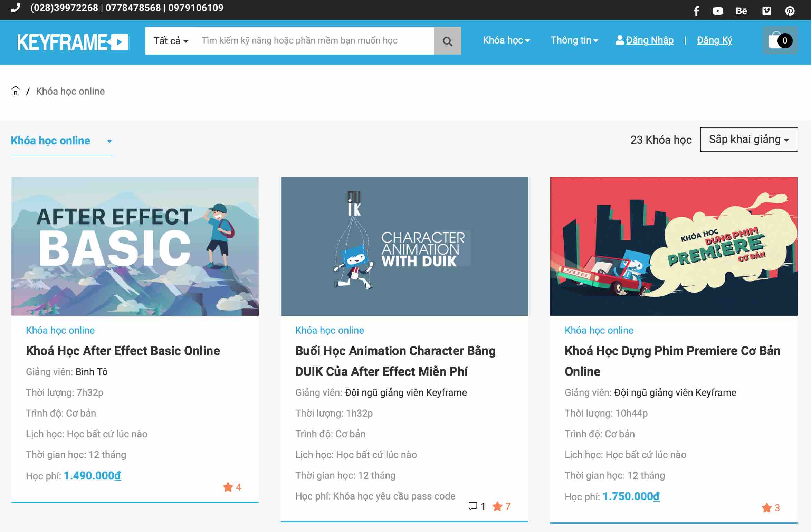Open the After Effect Basic thumbnail
Viewport: 811px width, 532px height.
[x=135, y=246]
